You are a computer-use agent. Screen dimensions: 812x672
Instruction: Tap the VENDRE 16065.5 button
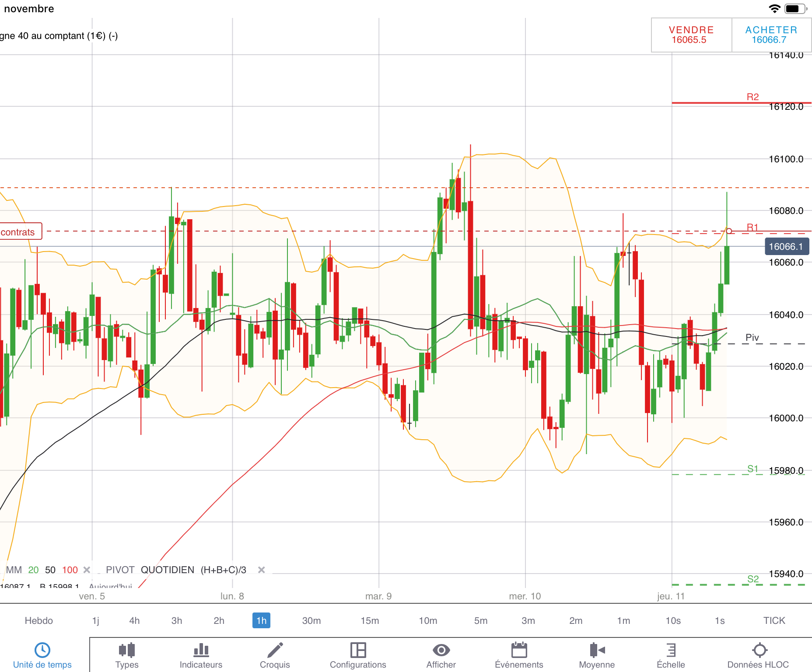[x=691, y=35]
